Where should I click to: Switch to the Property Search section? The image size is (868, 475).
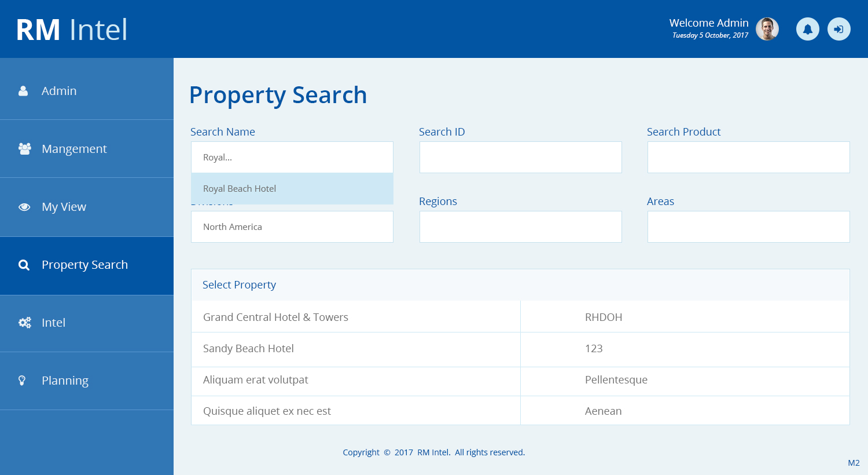[x=84, y=264]
